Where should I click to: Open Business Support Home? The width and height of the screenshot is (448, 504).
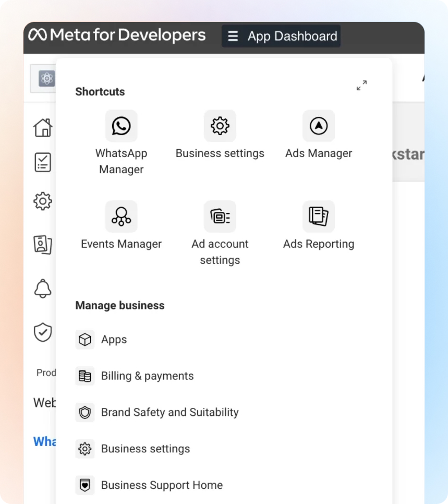162,485
